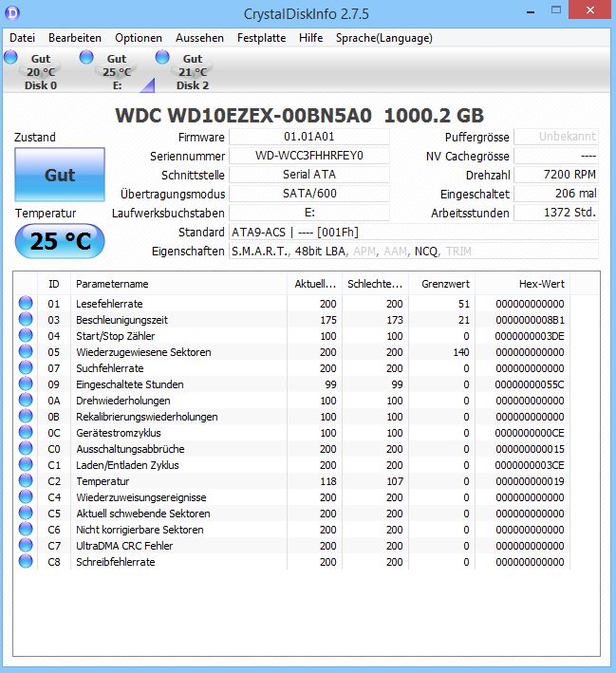
Task: Click the Eigenschaften features field
Action: [414, 252]
